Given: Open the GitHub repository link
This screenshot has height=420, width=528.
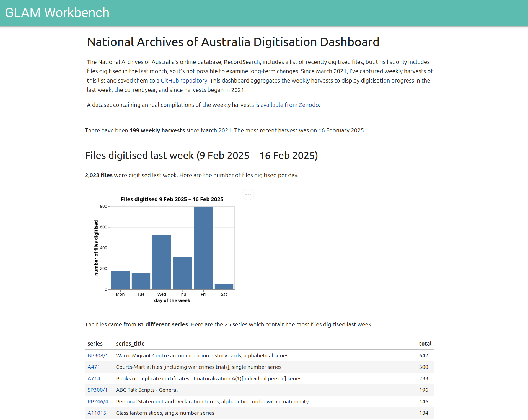Looking at the screenshot, I should point(182,81).
